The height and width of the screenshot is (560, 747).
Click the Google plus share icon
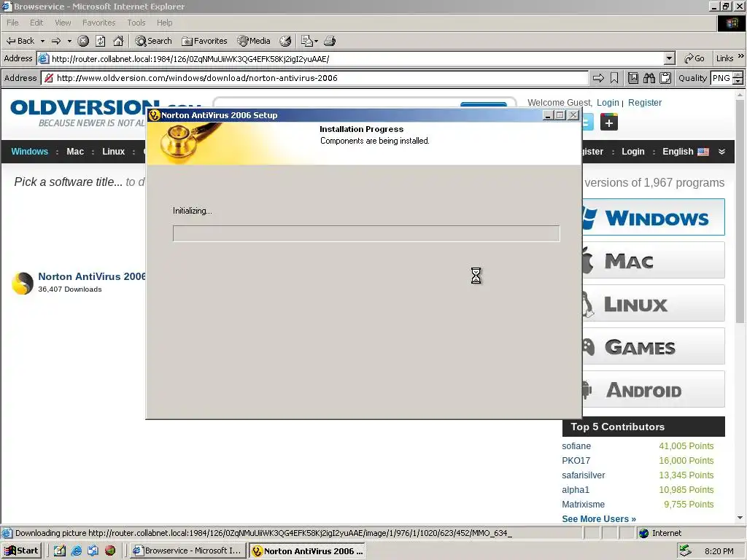(x=609, y=122)
